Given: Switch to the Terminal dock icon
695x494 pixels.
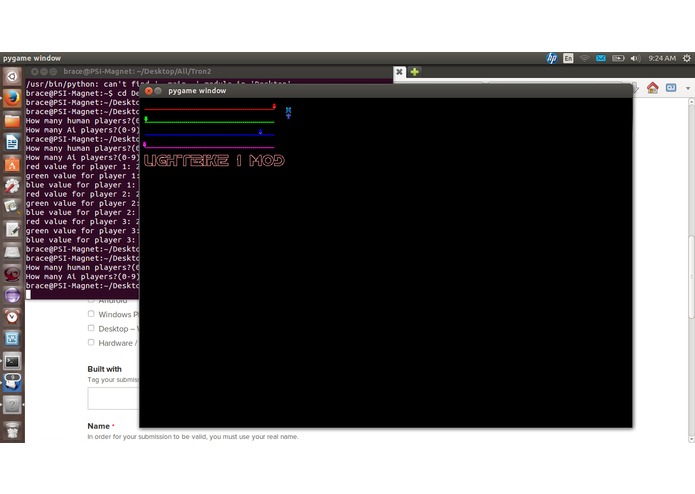Looking at the screenshot, I should click(x=12, y=361).
